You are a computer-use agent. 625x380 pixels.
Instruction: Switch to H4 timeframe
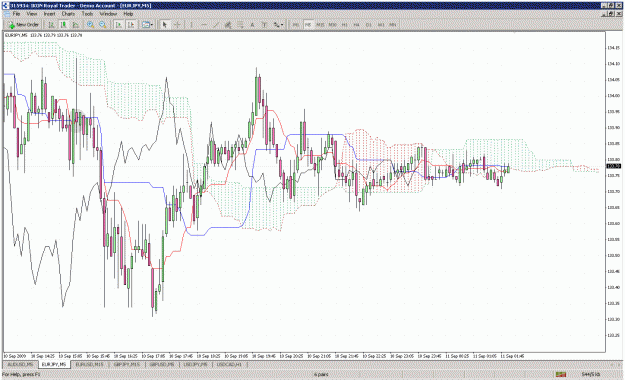click(356, 25)
